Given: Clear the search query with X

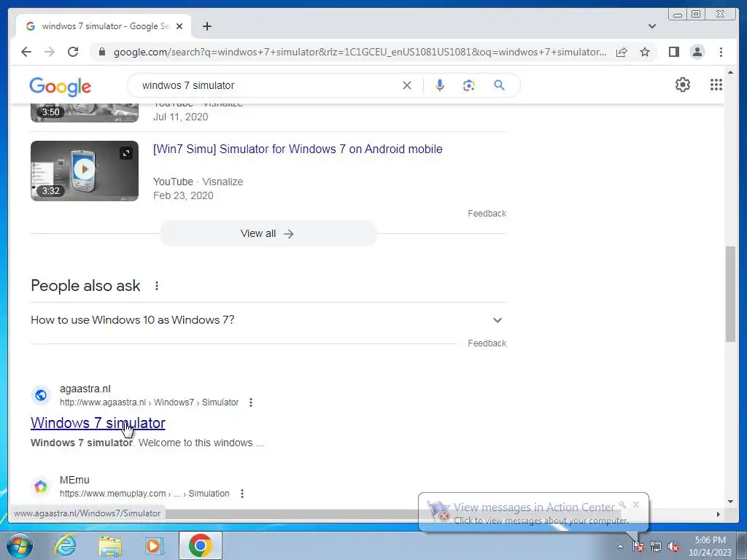Looking at the screenshot, I should coord(407,85).
